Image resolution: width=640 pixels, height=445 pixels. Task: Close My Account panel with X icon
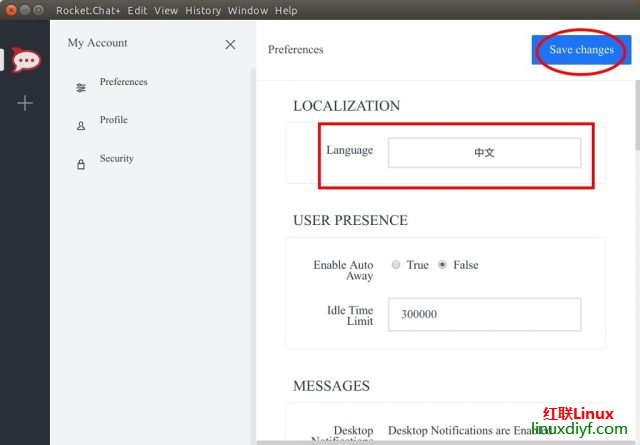point(230,44)
